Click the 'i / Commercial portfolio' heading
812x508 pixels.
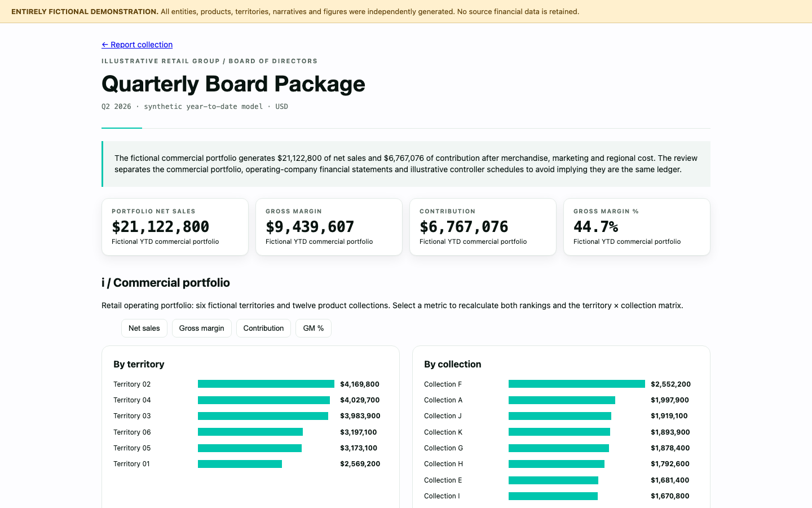pos(166,283)
